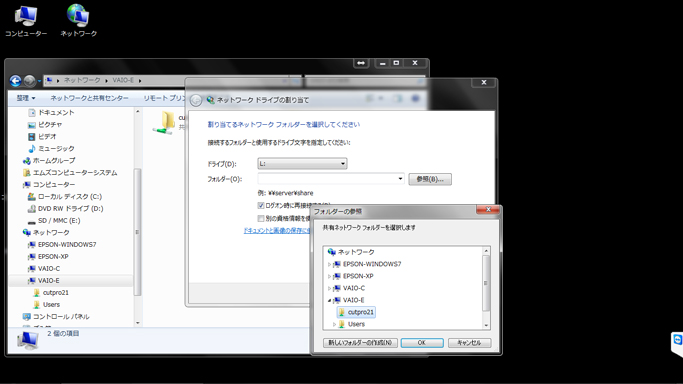
Task: Click the browse dialog scrollbar up arrow
Action: pos(486,251)
